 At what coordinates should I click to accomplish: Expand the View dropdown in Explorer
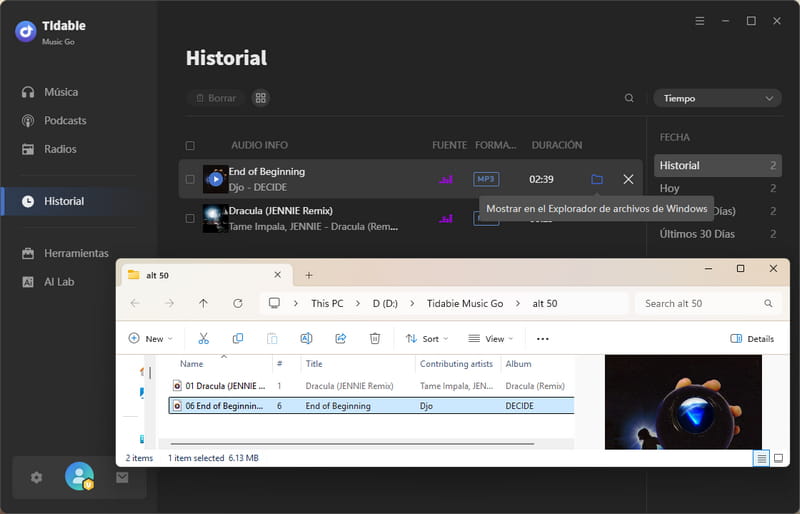492,339
